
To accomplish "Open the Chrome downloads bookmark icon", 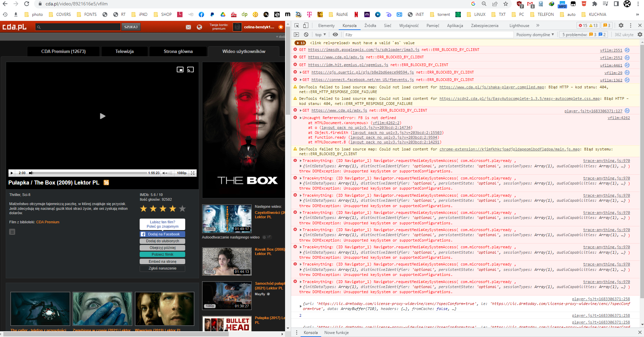I will pos(16,15).
